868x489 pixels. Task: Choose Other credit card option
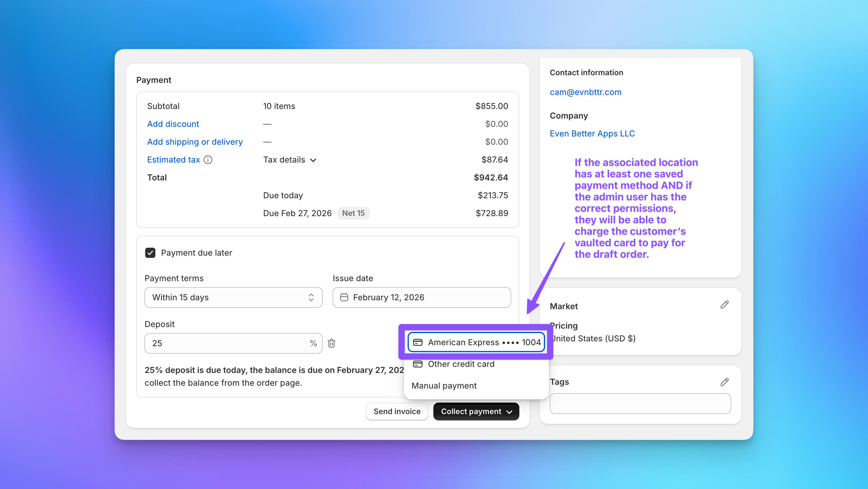click(x=461, y=364)
